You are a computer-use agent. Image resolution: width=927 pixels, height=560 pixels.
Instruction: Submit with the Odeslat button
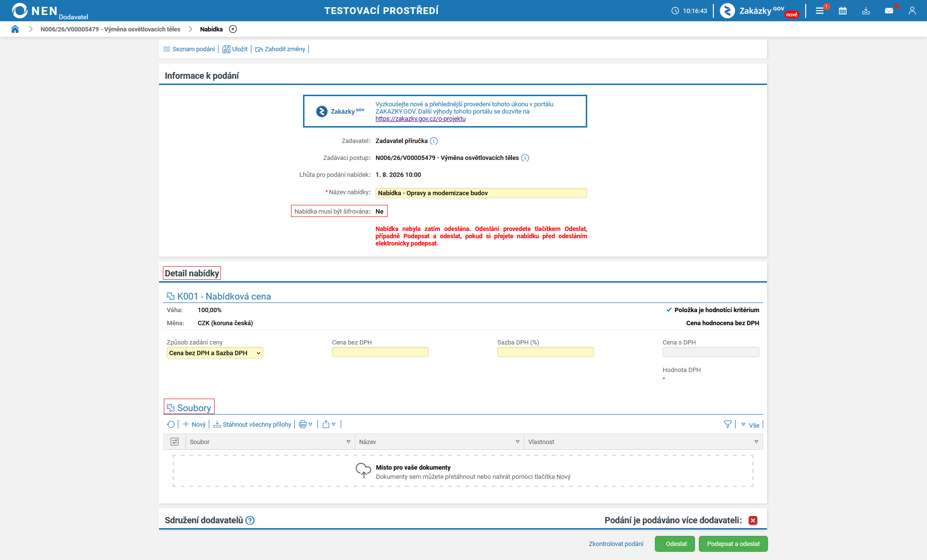point(675,544)
